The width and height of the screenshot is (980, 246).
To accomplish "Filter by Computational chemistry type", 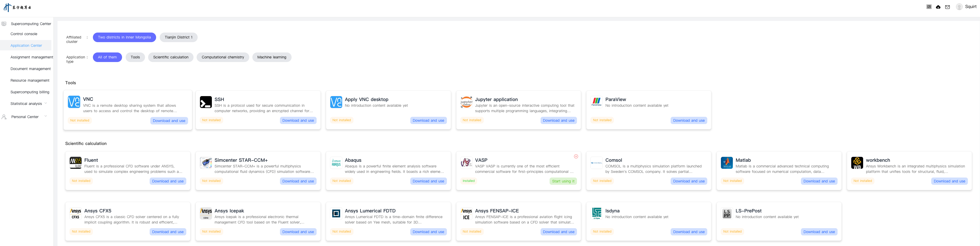I will (223, 57).
